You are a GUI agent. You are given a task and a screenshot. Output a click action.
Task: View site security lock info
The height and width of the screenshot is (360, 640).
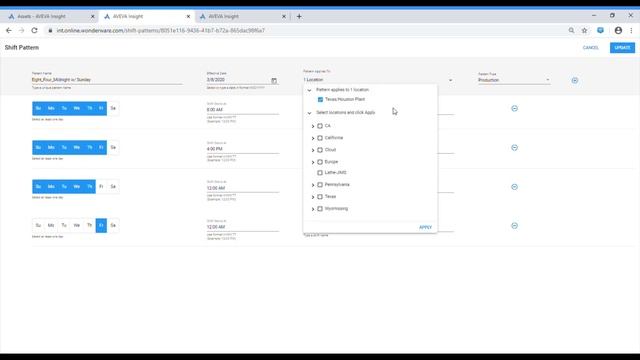click(x=50, y=31)
